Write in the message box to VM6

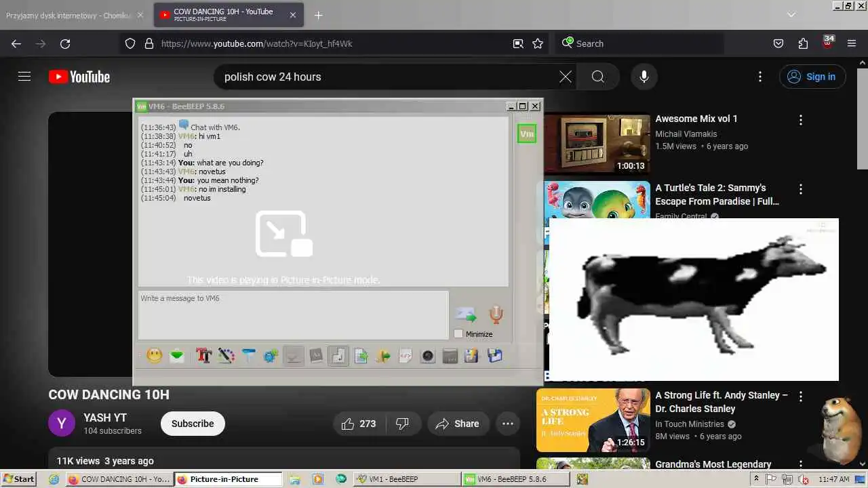click(x=294, y=315)
